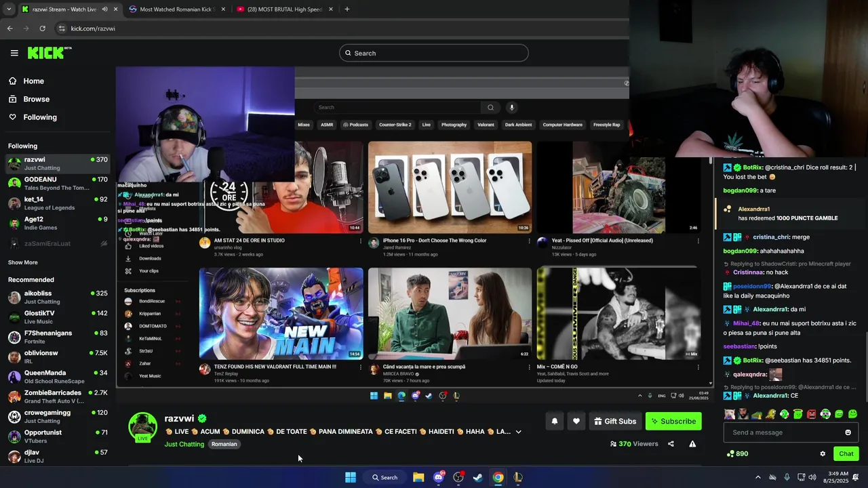This screenshot has height=488, width=868.
Task: Click the 890 channel points counter
Action: tap(737, 453)
